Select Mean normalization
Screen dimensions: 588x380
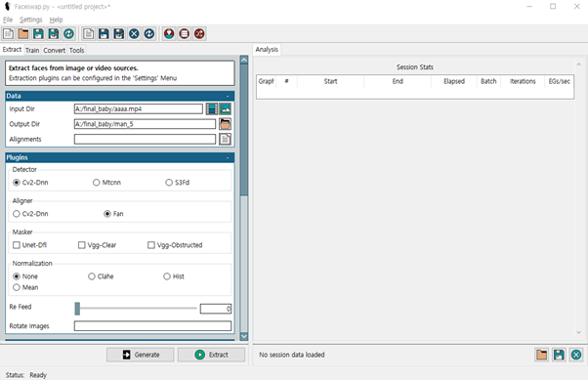tap(25, 287)
